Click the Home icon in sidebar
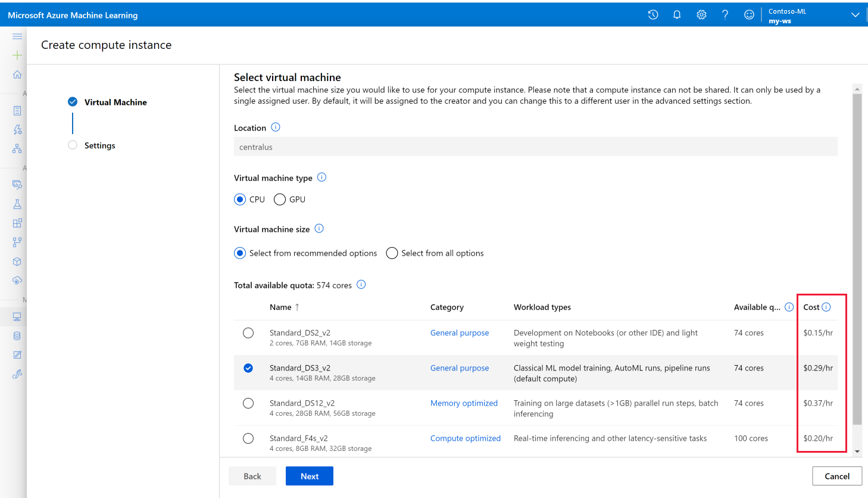 click(x=17, y=74)
